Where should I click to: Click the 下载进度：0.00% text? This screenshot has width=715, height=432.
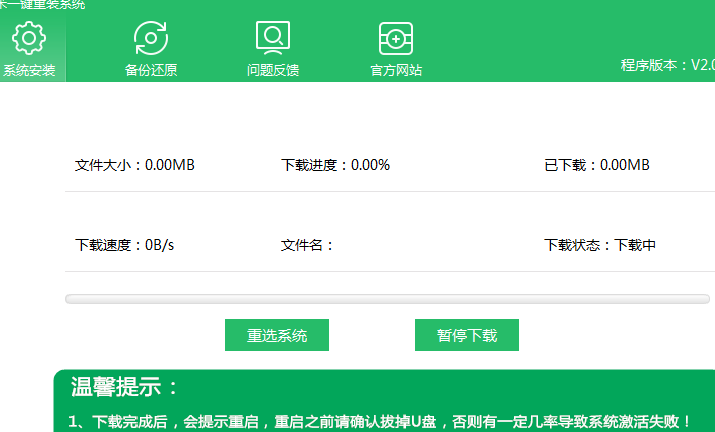coord(335,165)
